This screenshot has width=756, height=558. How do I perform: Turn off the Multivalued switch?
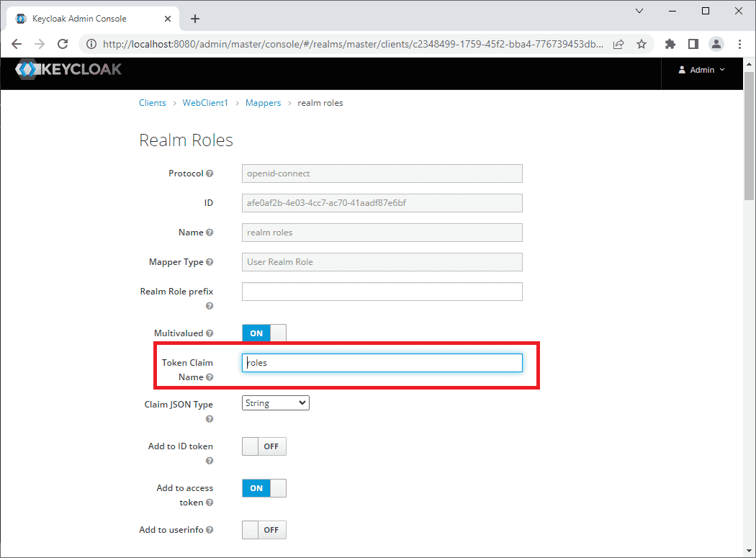(x=264, y=333)
